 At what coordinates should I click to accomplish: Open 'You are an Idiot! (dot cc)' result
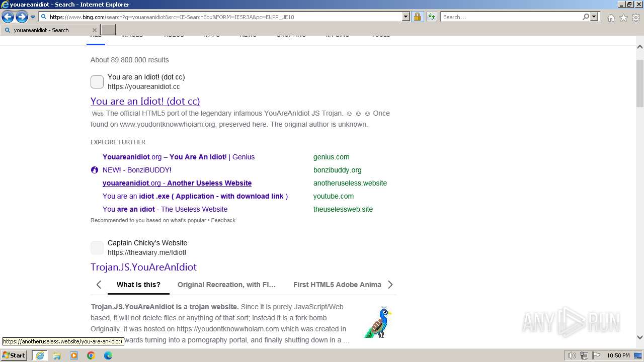coord(145,101)
